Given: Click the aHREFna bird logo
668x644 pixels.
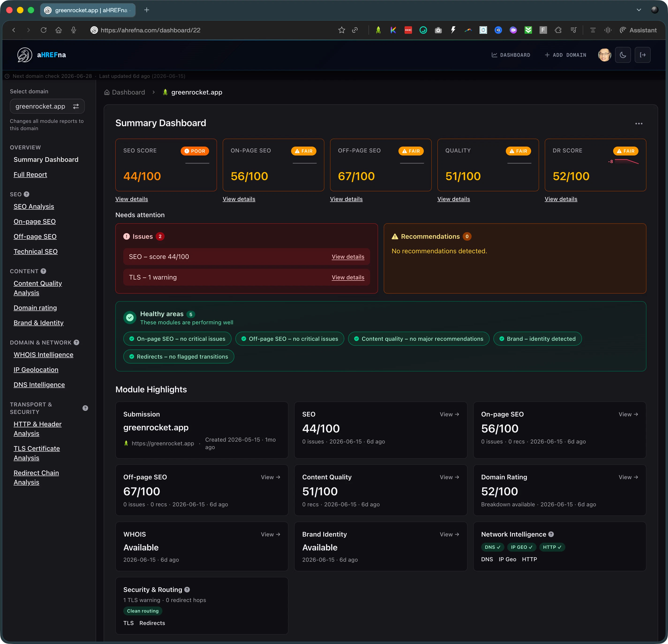Looking at the screenshot, I should (x=25, y=55).
